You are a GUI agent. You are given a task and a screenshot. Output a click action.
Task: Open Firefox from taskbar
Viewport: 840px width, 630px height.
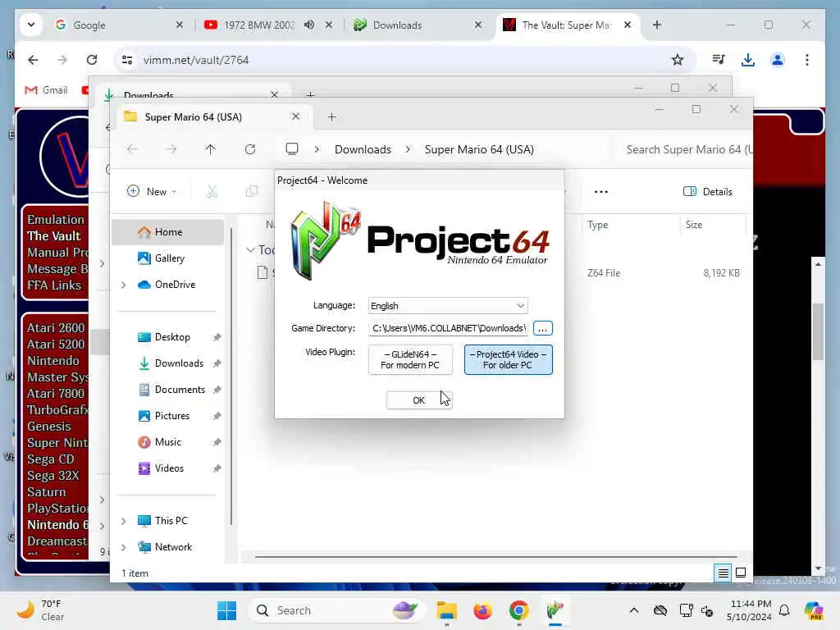[x=482, y=610]
